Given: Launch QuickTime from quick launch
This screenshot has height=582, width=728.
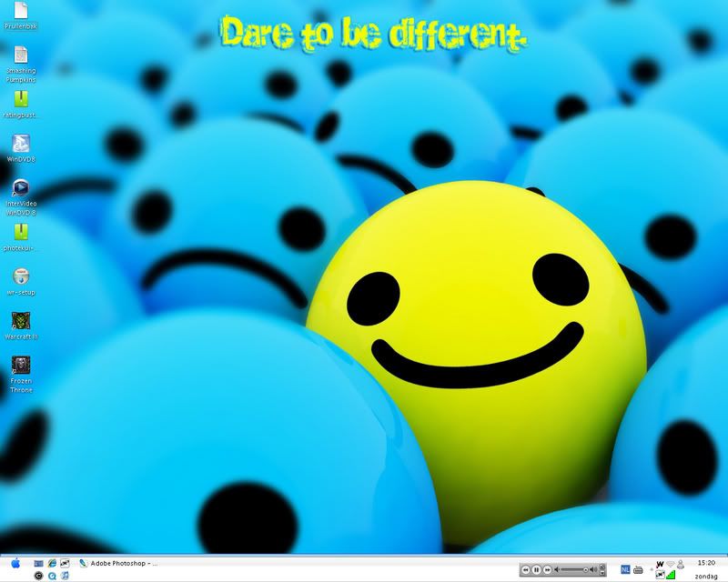Looking at the screenshot, I should [52, 576].
